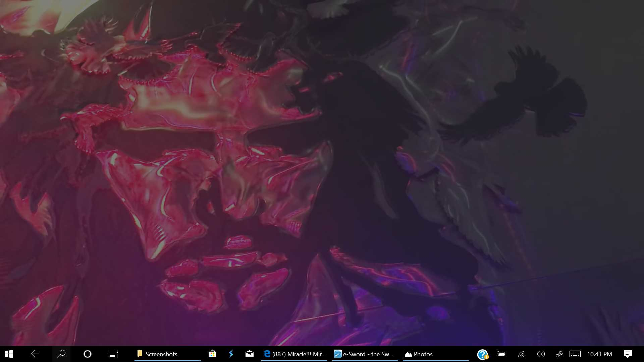Switch to the Screenshots folder window
This screenshot has width=644, height=362.
(167, 354)
